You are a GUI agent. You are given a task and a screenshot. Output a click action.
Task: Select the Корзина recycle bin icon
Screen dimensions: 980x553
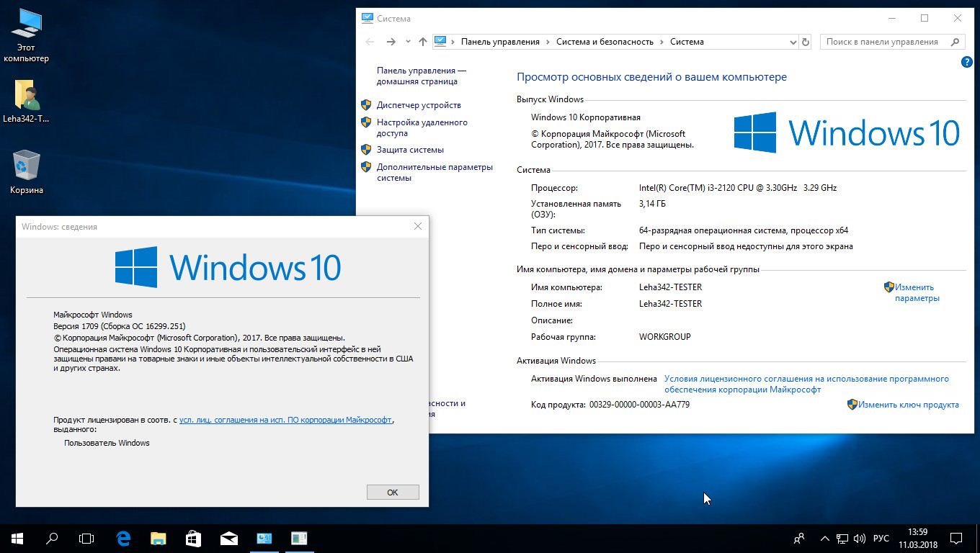(x=27, y=173)
